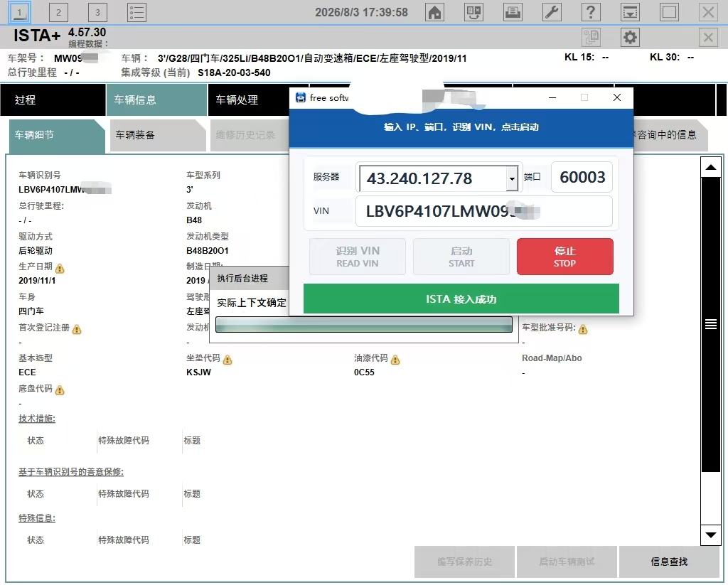This screenshot has width=728, height=585.
Task: Go to ISTA home screen icon
Action: pyautogui.click(x=434, y=12)
